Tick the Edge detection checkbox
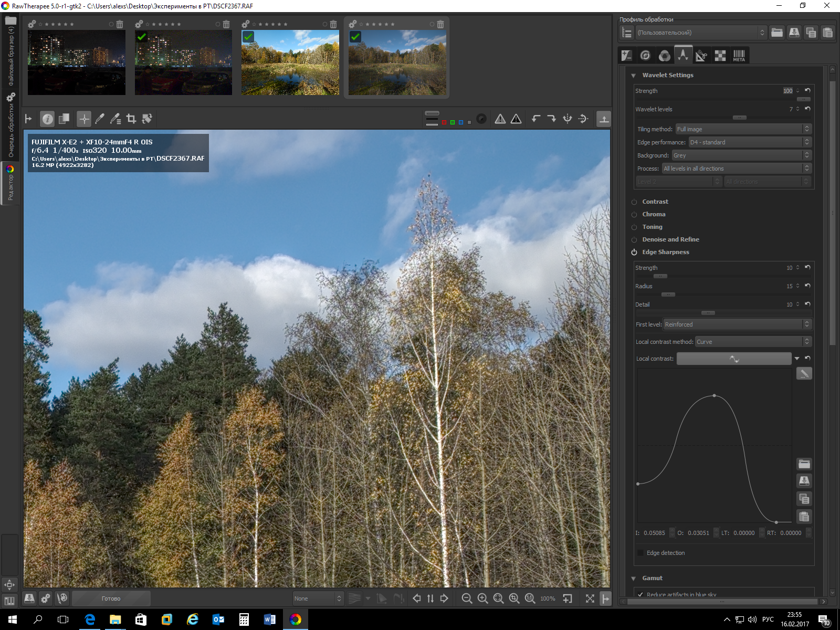 click(x=640, y=553)
